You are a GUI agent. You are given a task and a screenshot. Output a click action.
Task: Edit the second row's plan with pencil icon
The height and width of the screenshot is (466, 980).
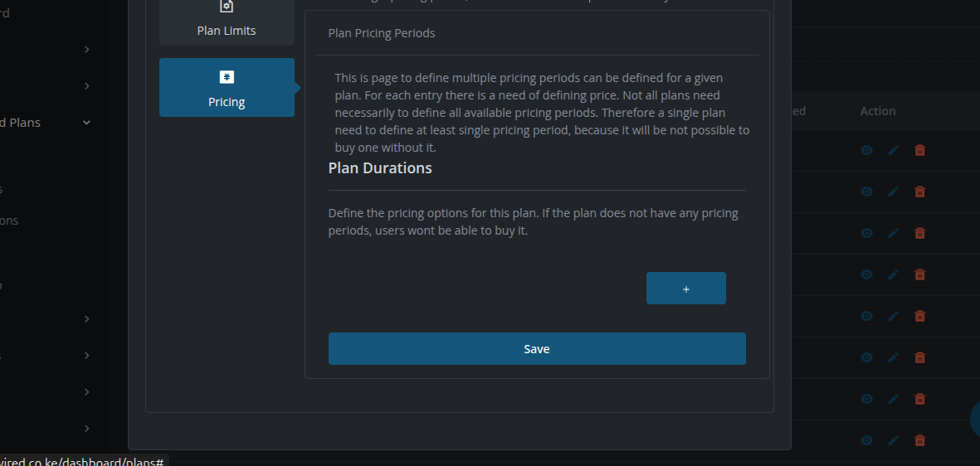[893, 192]
